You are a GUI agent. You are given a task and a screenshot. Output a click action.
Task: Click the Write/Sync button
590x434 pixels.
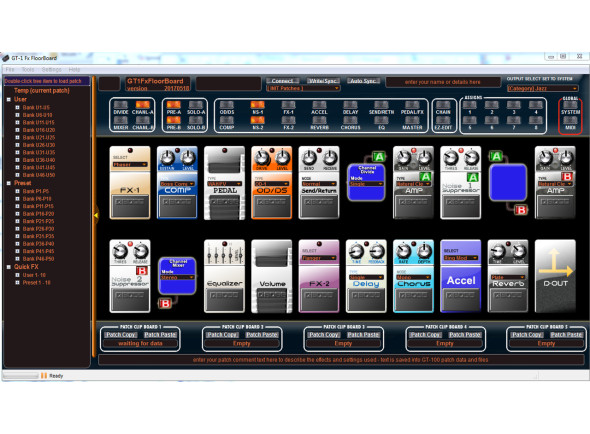coord(322,81)
